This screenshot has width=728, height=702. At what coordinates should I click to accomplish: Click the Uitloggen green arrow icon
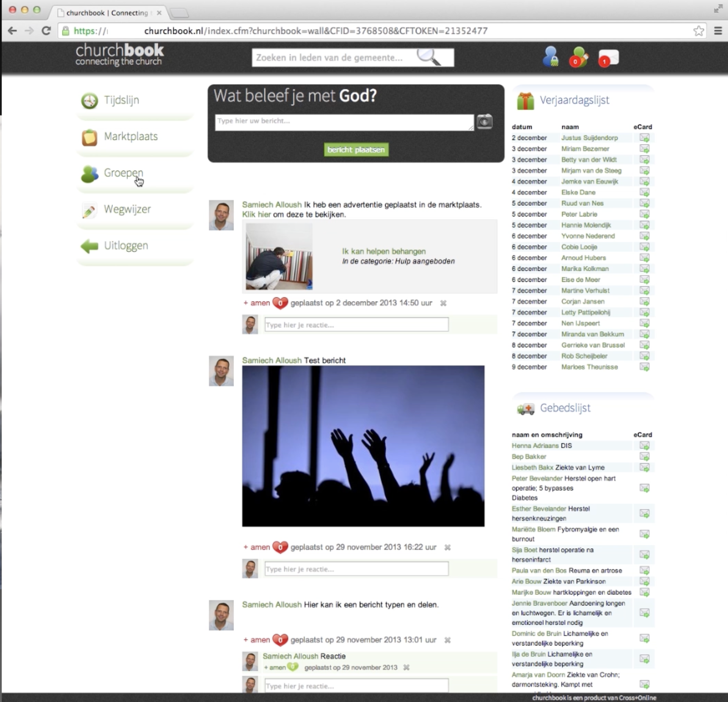point(89,245)
